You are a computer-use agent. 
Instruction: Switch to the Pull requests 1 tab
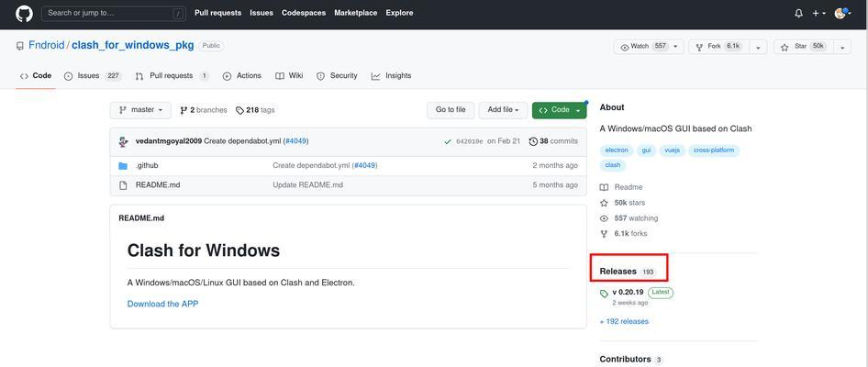coord(172,76)
